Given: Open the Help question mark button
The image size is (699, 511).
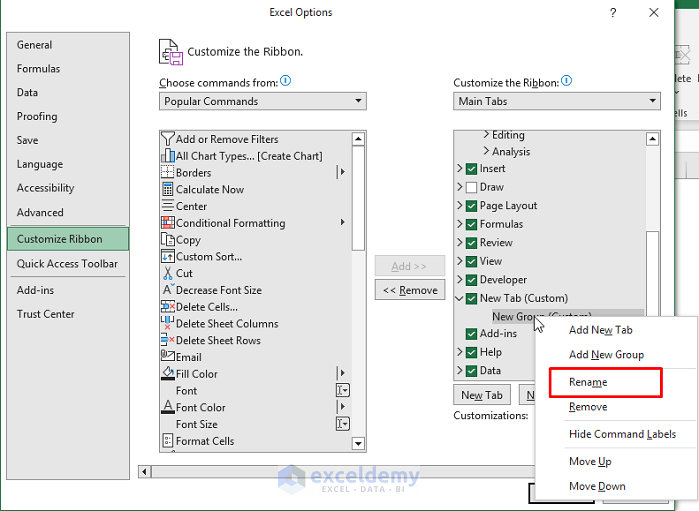Looking at the screenshot, I should [613, 12].
